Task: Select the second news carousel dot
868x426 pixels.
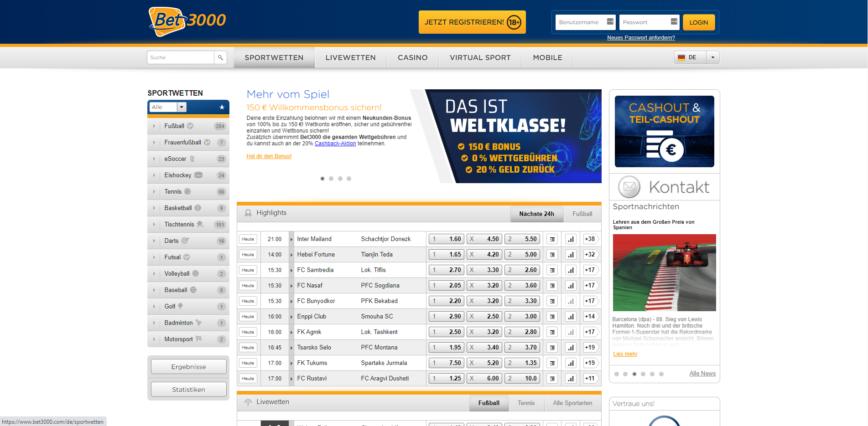Action: 625,374
